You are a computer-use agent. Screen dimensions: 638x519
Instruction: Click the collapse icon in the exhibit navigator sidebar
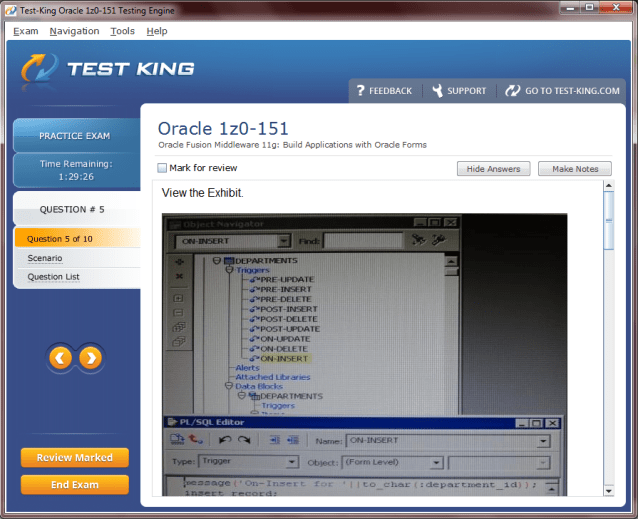click(x=178, y=312)
